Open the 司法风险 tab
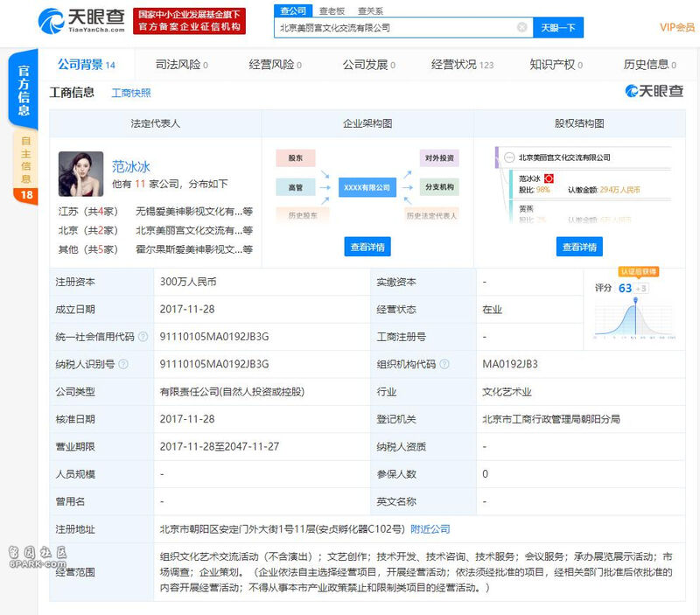700x615 pixels. 182,65
